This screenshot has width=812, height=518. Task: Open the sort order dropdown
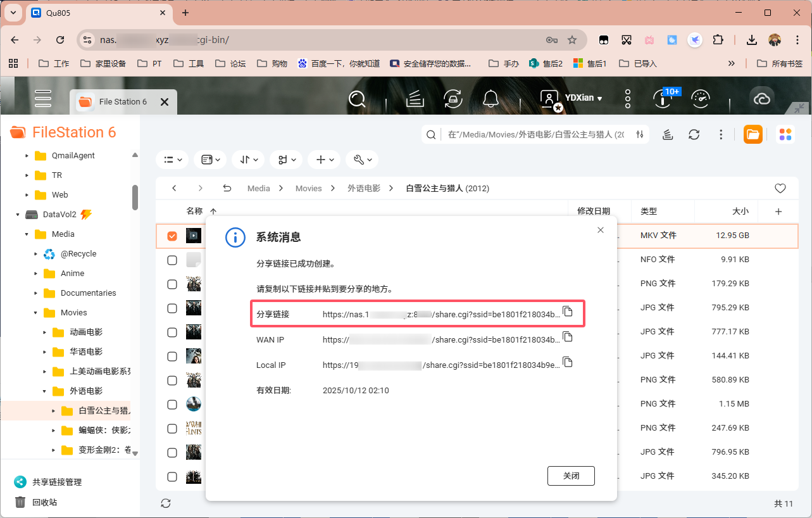point(248,159)
